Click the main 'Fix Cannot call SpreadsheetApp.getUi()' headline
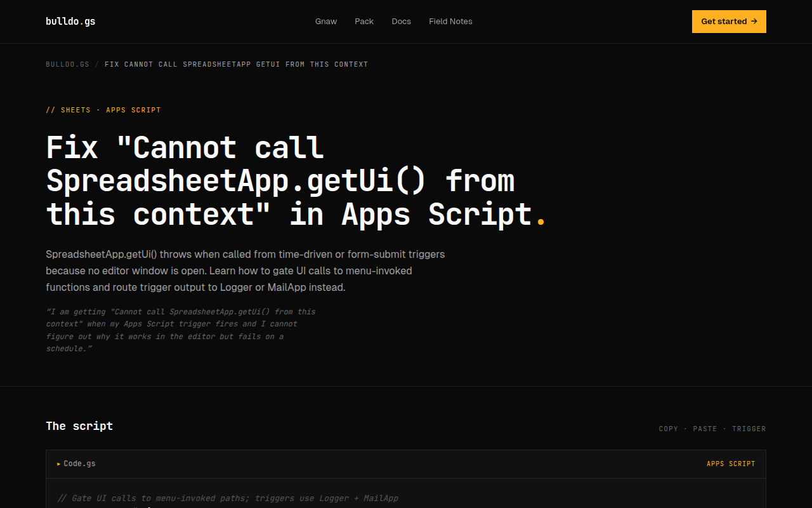The image size is (812, 508). pyautogui.click(x=296, y=181)
